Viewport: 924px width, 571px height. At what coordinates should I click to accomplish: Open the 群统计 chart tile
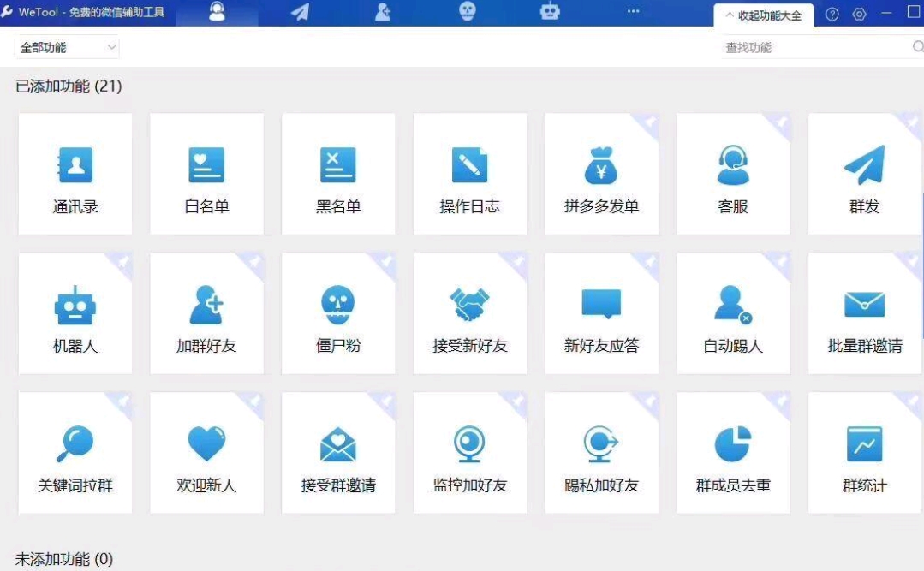pos(864,454)
